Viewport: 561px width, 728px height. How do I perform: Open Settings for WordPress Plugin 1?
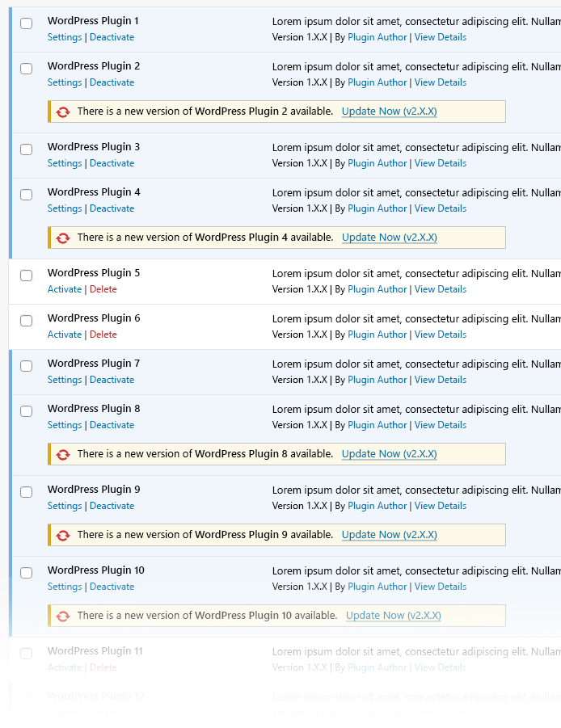[x=65, y=37]
